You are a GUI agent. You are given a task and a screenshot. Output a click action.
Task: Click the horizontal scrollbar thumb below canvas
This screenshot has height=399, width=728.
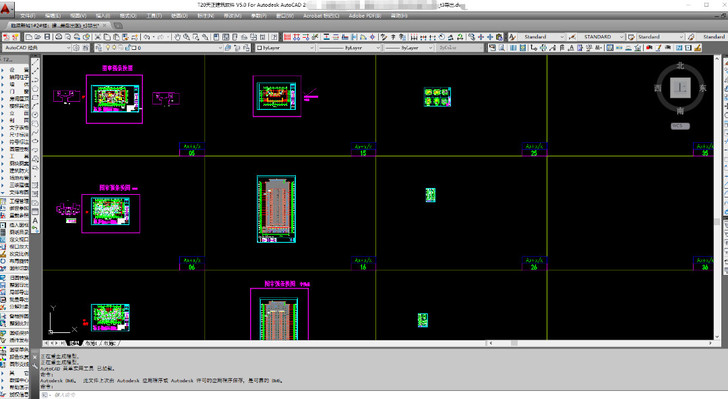coord(514,343)
